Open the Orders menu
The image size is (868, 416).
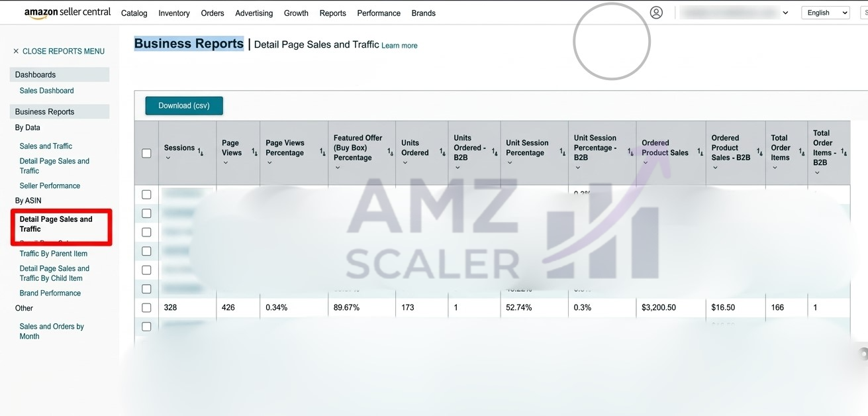click(x=213, y=13)
